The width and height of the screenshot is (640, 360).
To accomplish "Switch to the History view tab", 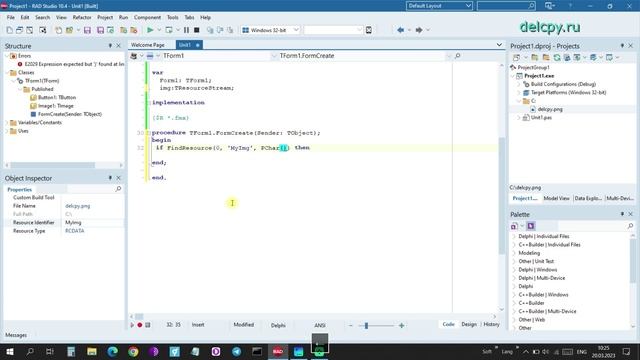I will coord(491,324).
